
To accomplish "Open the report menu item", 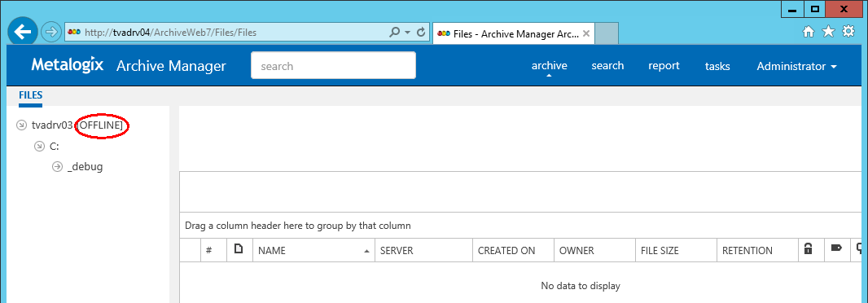I will [664, 65].
